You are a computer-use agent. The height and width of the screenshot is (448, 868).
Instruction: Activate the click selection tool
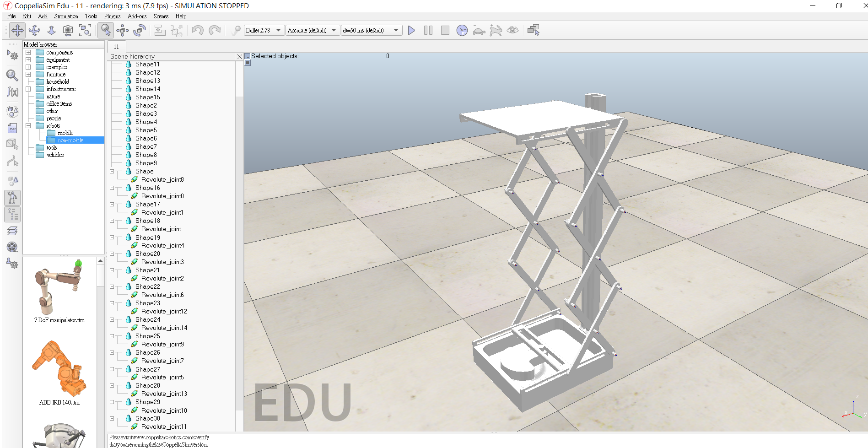click(106, 30)
